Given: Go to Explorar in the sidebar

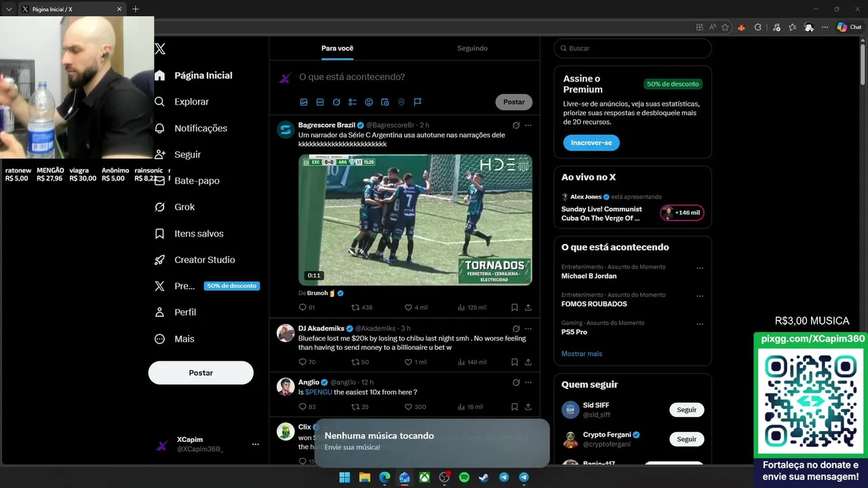Looking at the screenshot, I should pos(181,102).
